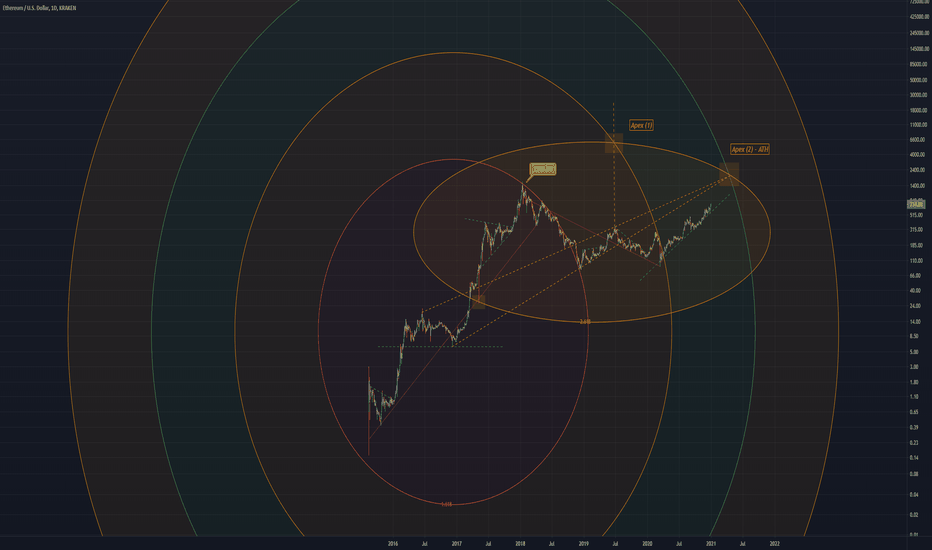Click the 315.00 price axis label

(916, 230)
